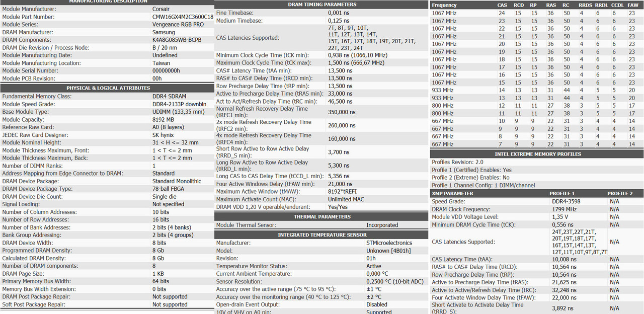Click the 'PHYSICAL & LOGICAL ATTRIBUTES' header
Viewport: 644px width, 314px height.
pyautogui.click(x=108, y=88)
